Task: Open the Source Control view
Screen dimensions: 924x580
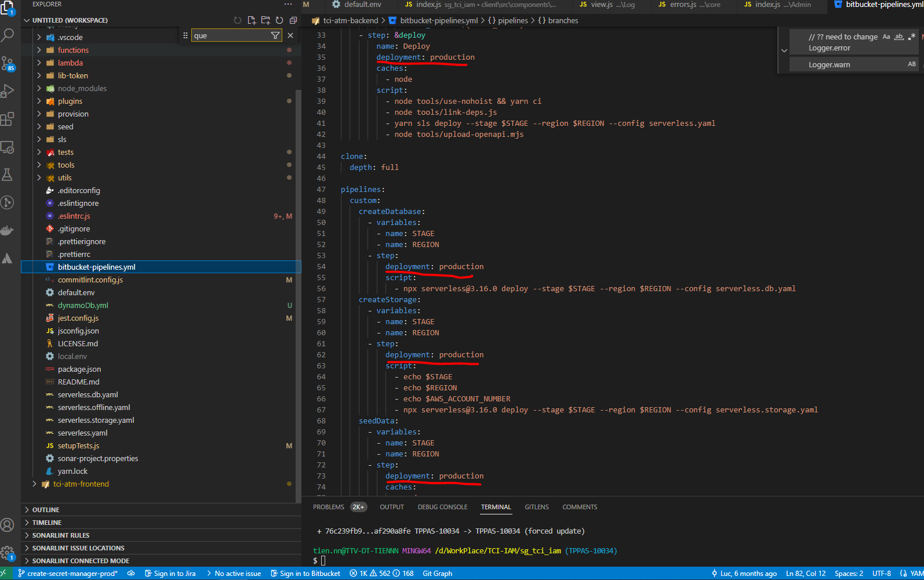Action: [8, 63]
